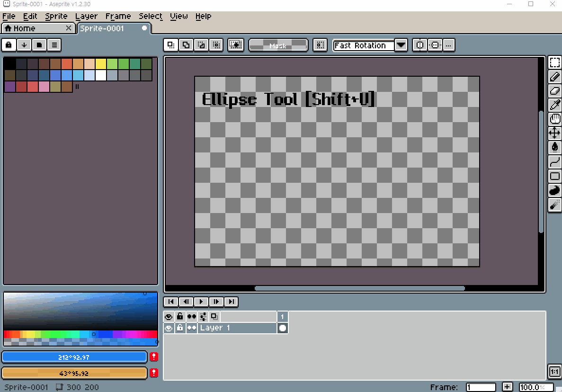
Task: Open the Select menu
Action: point(151,16)
